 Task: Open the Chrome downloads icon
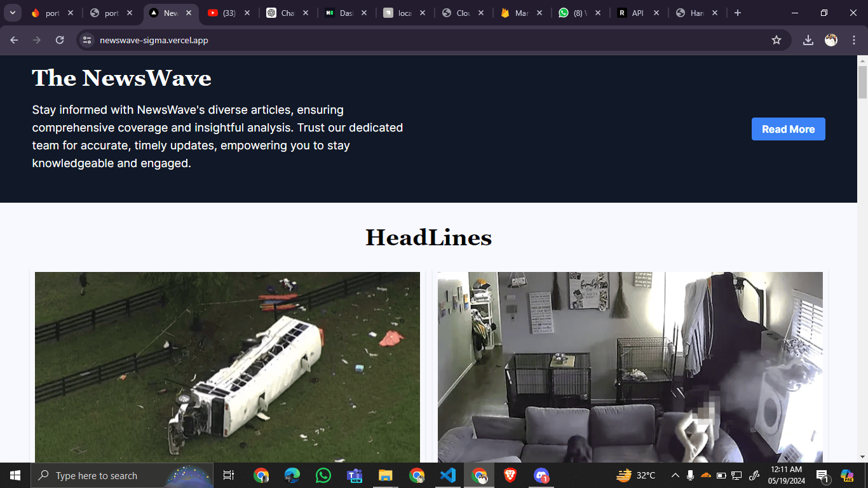point(808,40)
